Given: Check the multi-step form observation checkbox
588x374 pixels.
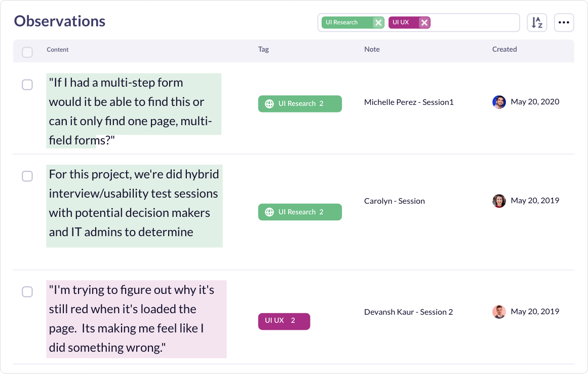Looking at the screenshot, I should click(27, 85).
